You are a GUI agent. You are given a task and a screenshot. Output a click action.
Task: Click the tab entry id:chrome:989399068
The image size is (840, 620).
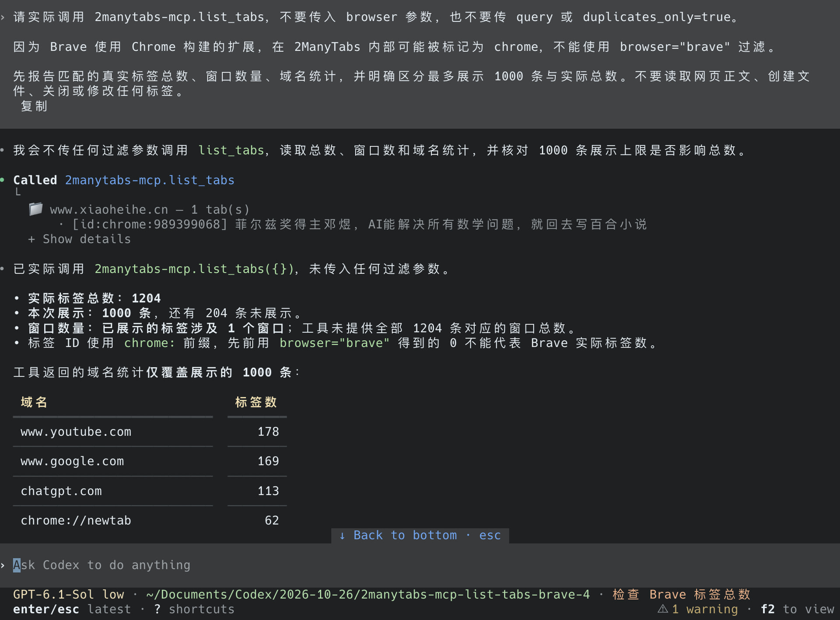coord(353,224)
